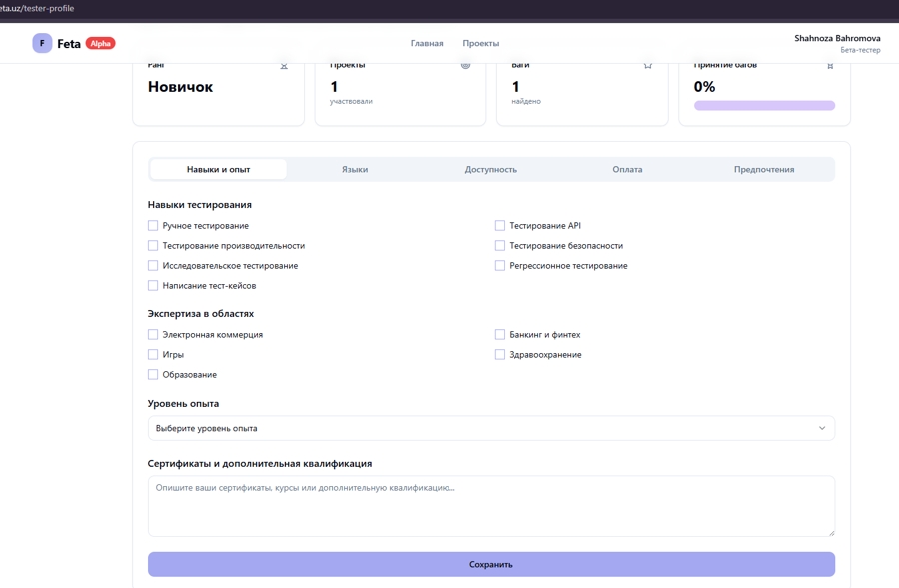Expand experience level dropdown chevron
899x588 pixels.
click(822, 428)
